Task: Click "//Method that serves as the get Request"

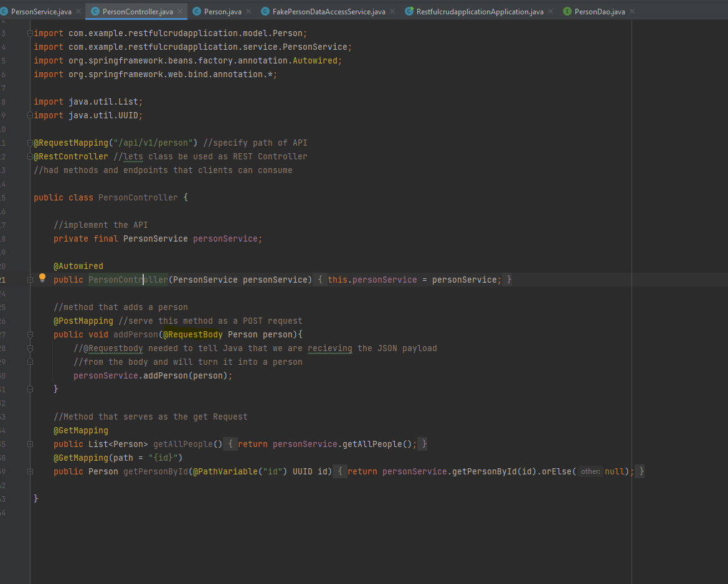Action: [x=151, y=417]
